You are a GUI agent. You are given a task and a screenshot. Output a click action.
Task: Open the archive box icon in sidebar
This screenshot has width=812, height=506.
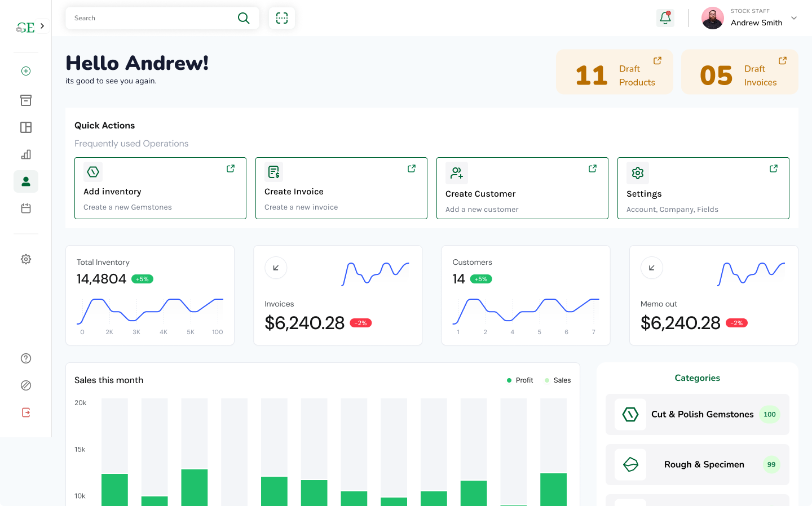26,100
